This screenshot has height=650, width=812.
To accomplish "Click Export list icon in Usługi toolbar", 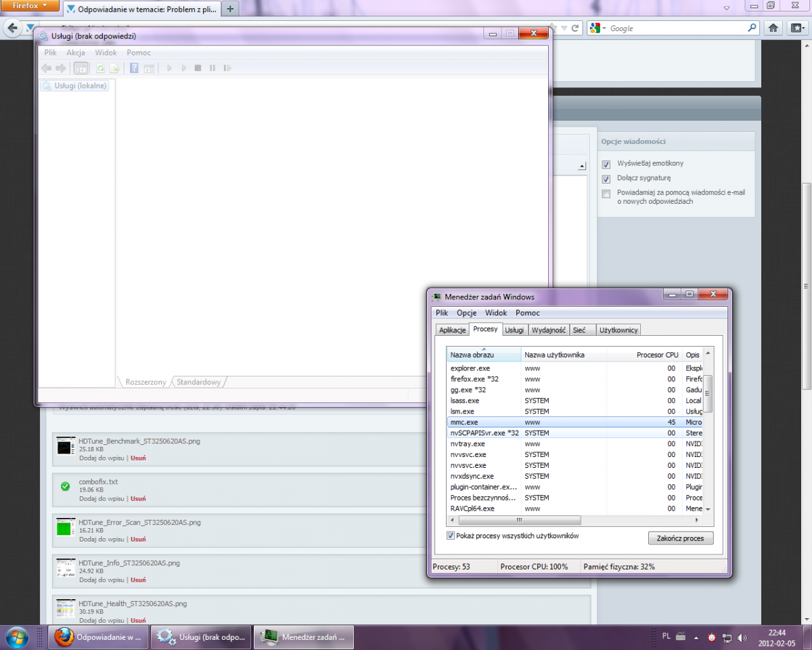I will coord(115,68).
